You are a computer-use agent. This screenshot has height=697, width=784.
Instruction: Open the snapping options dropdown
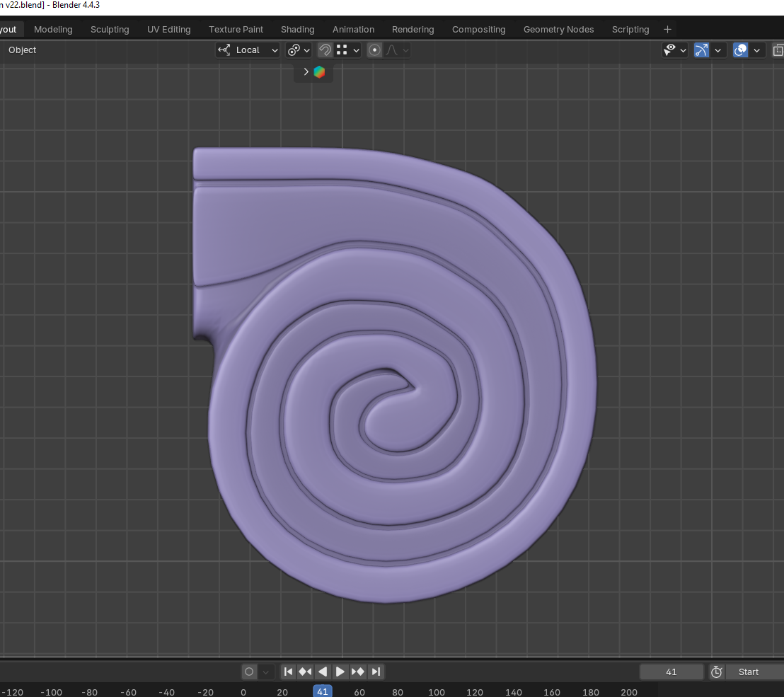pos(348,50)
